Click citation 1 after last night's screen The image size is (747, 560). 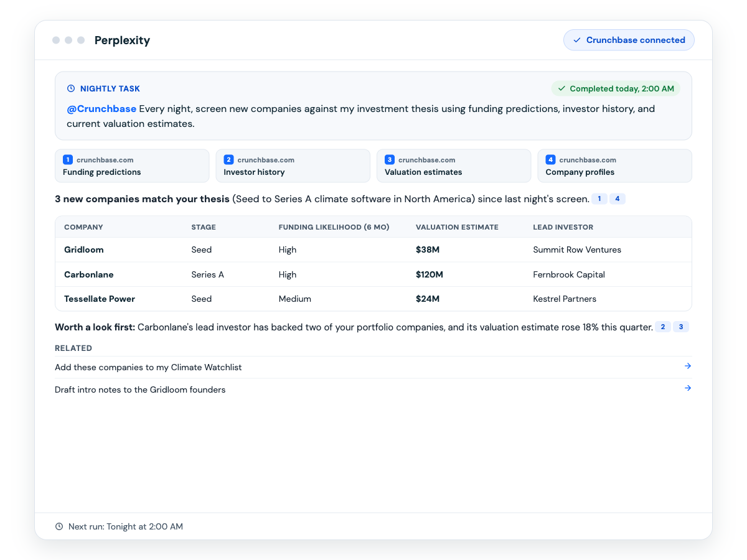[x=599, y=199]
